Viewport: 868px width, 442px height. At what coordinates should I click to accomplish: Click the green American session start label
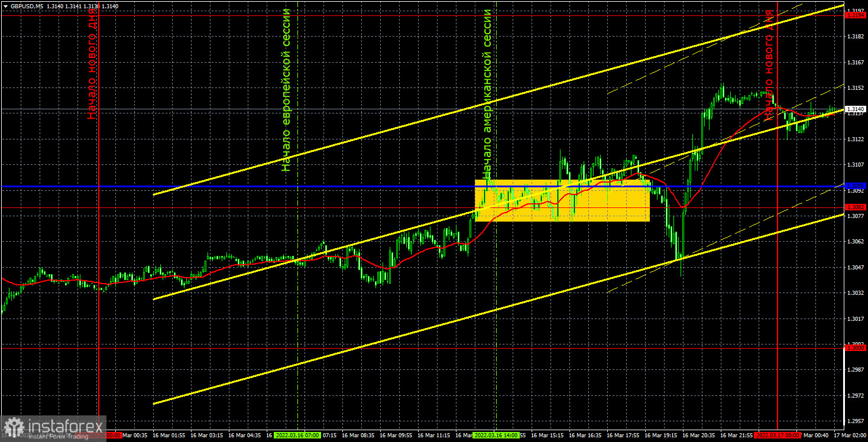487,93
